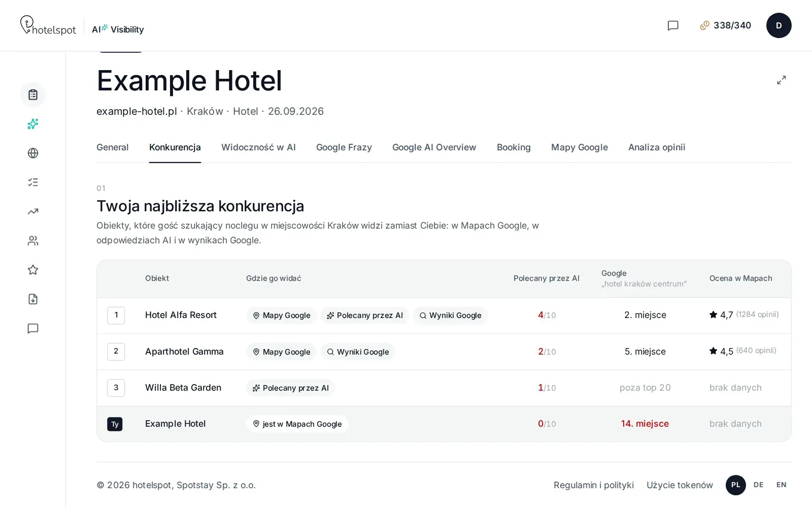Open user avatar D menu
Screen dimensions: 812x508
(779, 25)
